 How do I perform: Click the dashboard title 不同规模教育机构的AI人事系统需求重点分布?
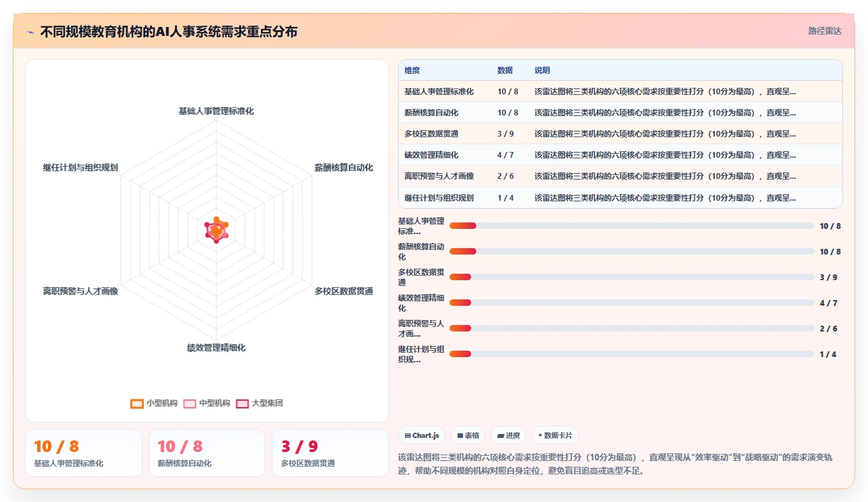tap(169, 32)
